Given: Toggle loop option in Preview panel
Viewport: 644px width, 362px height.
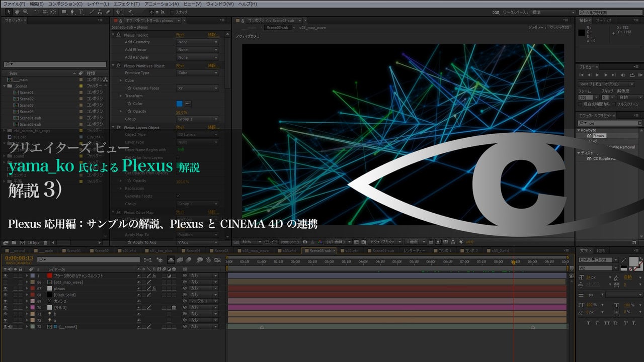Looking at the screenshot, I should tap(632, 75).
